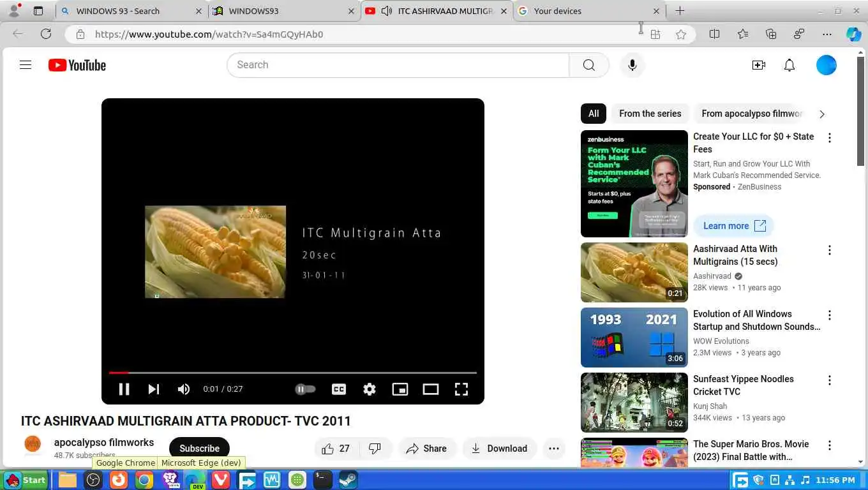868x490 pixels.
Task: Focus the YouTube search field
Action: (x=398, y=65)
